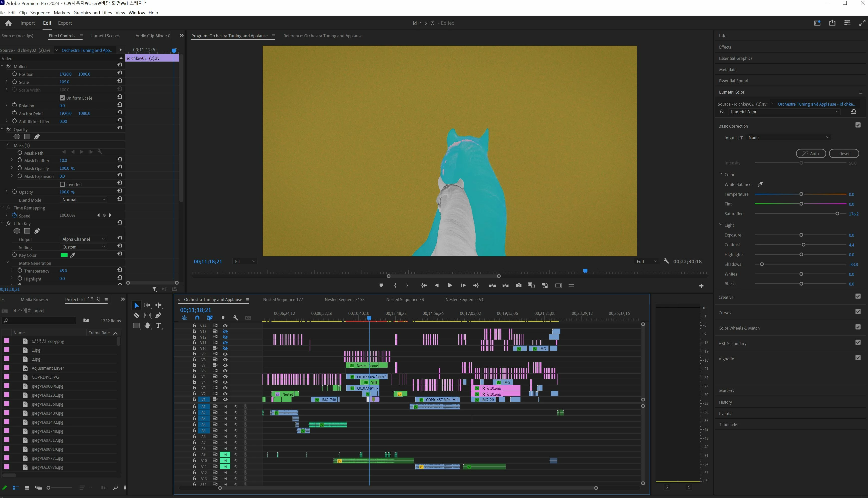The image size is (868, 498).
Task: Select the Razor tool
Action: click(136, 315)
